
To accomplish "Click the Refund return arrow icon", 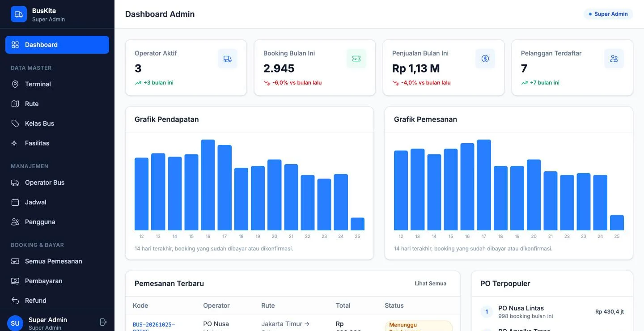I will click(x=15, y=301).
